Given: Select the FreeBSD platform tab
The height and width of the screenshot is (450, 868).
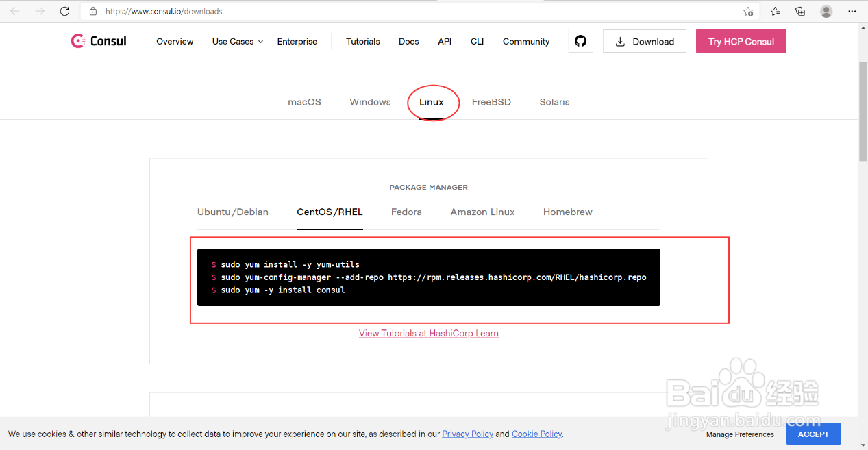Looking at the screenshot, I should pos(491,102).
